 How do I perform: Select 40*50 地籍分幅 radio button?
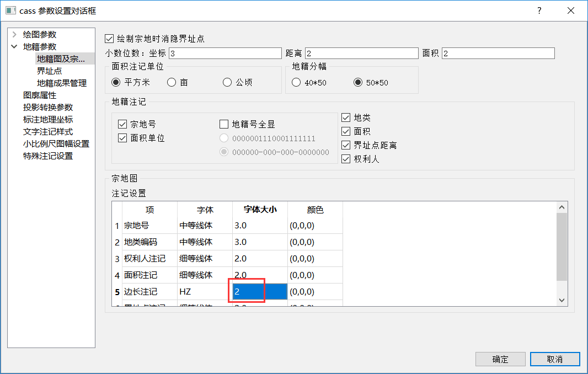296,82
